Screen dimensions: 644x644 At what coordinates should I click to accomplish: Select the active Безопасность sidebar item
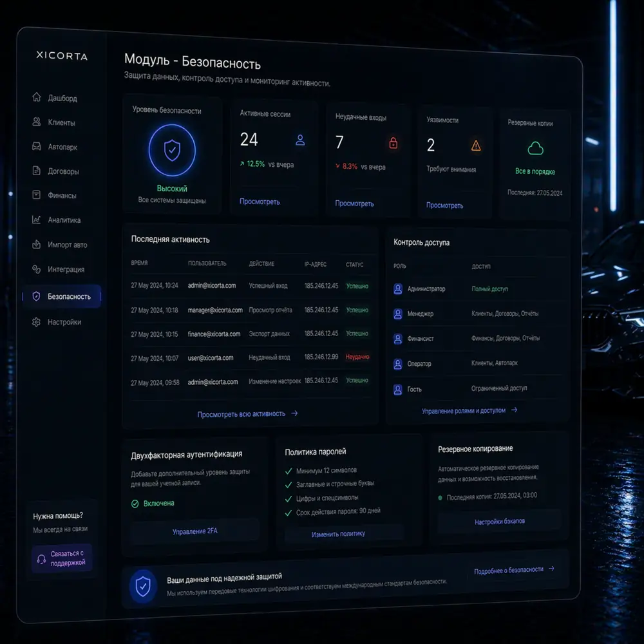62,296
